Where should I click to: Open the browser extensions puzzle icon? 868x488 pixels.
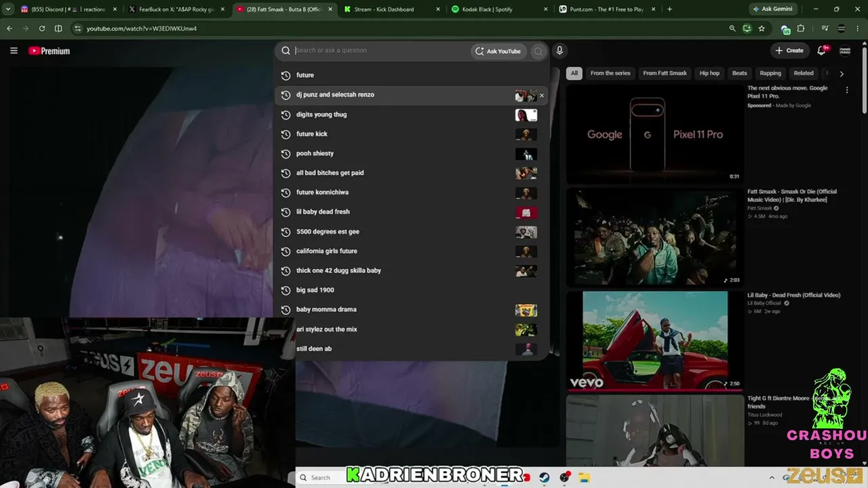click(801, 28)
